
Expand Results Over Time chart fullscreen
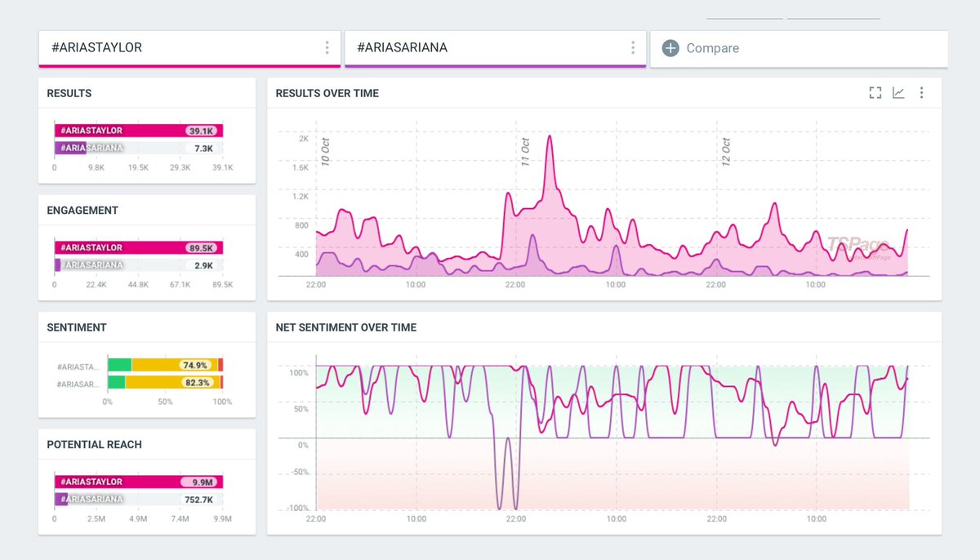875,93
